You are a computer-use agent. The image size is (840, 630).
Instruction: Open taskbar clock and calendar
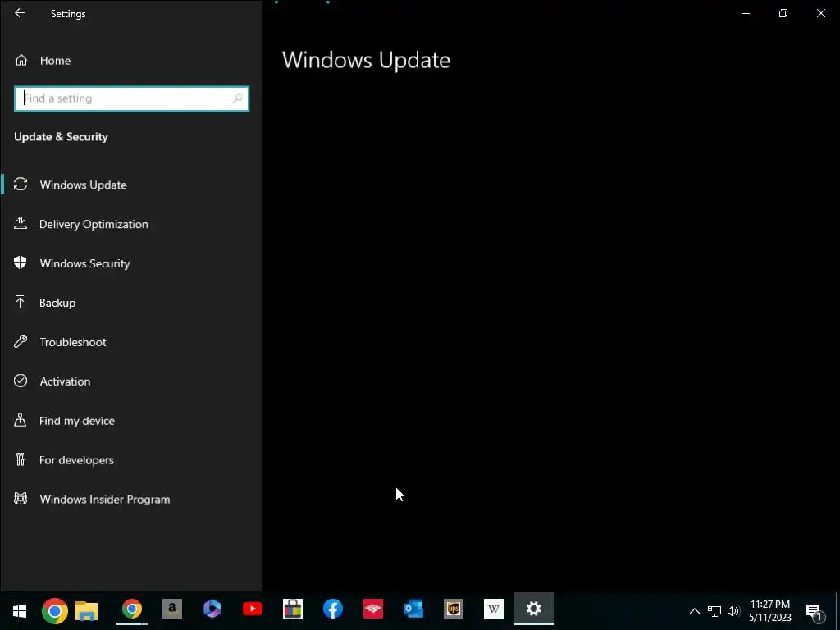click(769, 610)
